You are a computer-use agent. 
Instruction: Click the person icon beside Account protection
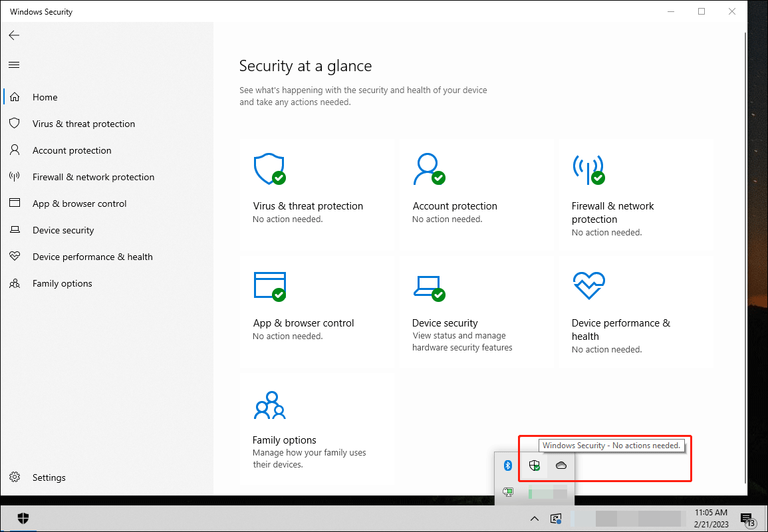click(15, 150)
